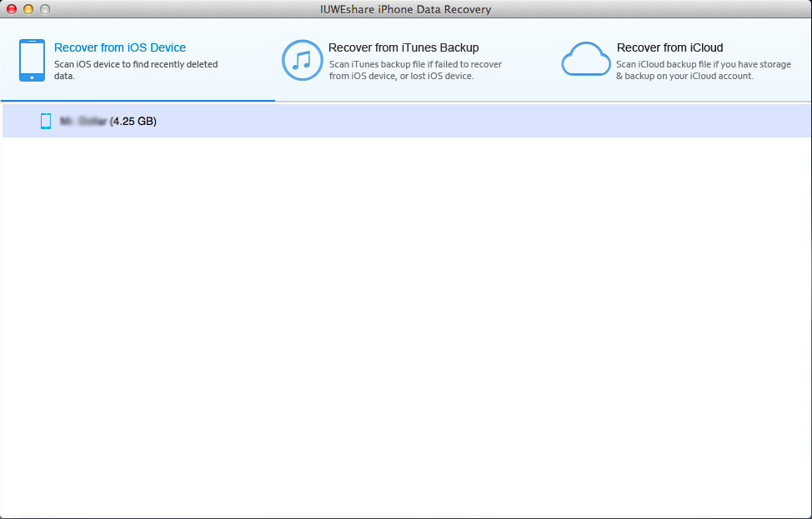Image resolution: width=812 pixels, height=519 pixels.
Task: Click the gray zoom window button
Action: coord(45,9)
